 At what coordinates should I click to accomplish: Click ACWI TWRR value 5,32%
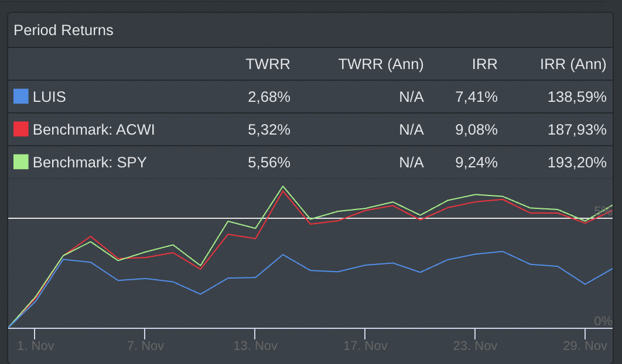(x=269, y=130)
